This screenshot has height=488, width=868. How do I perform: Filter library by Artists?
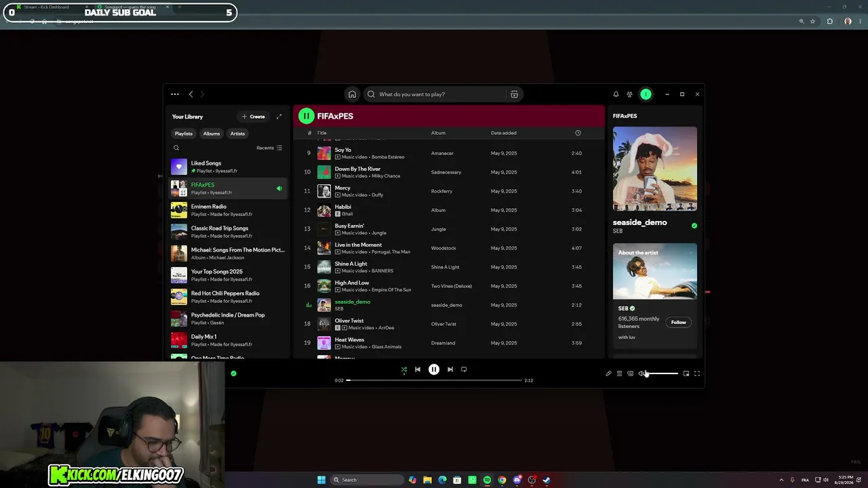237,134
